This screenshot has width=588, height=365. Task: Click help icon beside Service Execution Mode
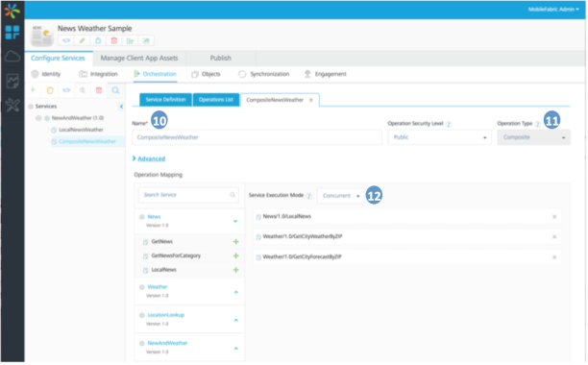(x=309, y=196)
